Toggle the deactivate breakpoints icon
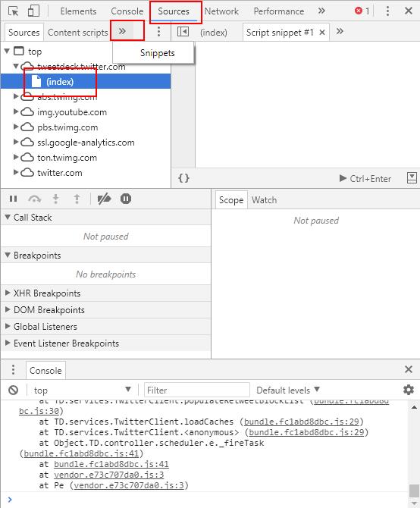Image resolution: width=420 pixels, height=508 pixels. (104, 199)
